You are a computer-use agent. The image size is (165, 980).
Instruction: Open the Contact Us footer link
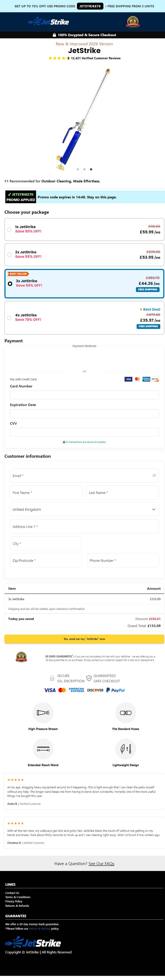click(x=12, y=893)
